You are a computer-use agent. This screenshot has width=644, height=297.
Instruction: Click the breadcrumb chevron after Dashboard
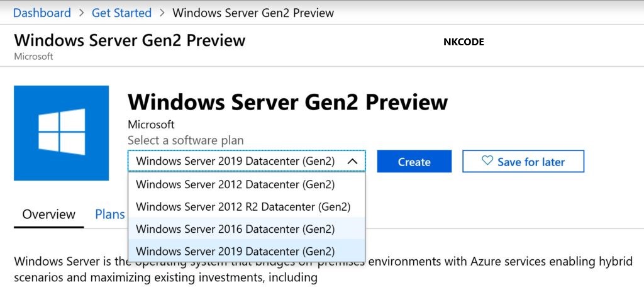click(x=82, y=13)
